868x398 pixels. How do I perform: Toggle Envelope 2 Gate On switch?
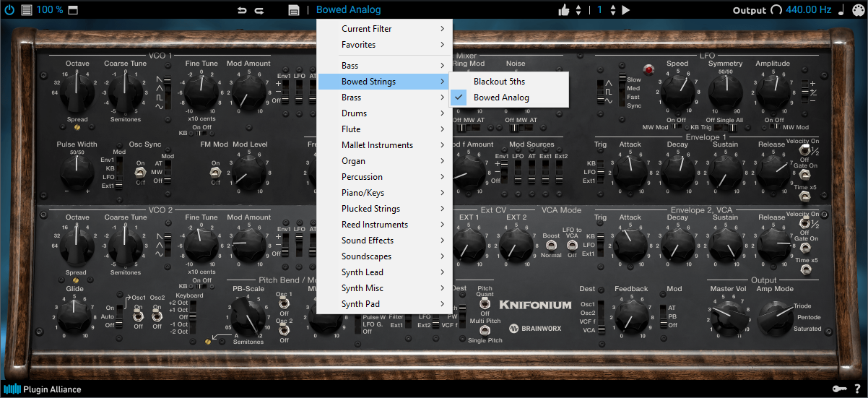[x=804, y=247]
